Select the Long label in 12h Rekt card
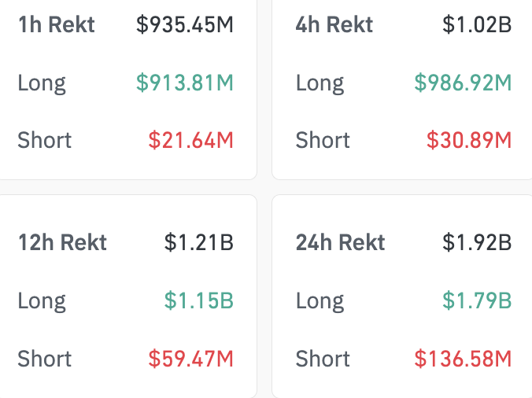 42,300
